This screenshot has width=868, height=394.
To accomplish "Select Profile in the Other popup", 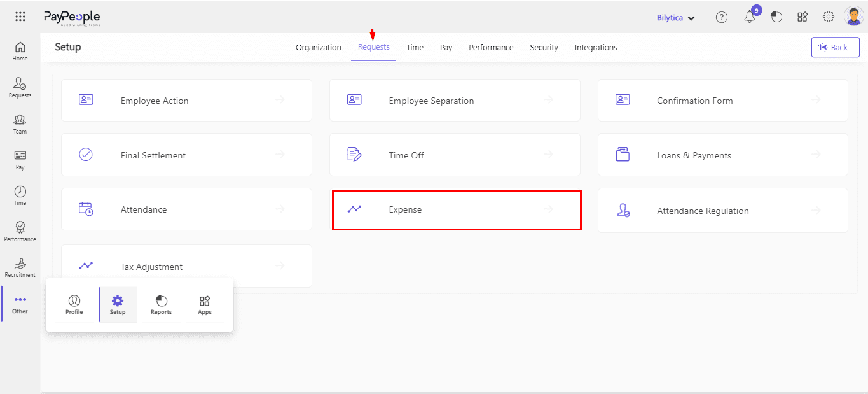I will 74,305.
